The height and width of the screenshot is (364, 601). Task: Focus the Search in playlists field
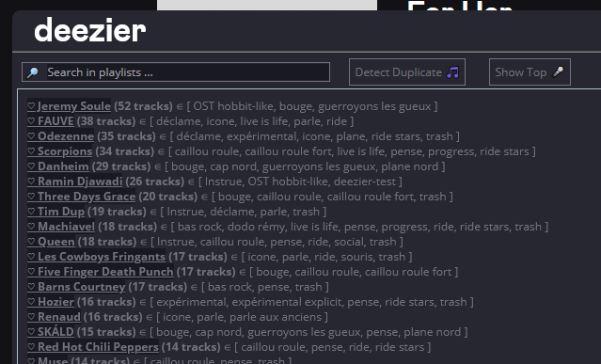pos(176,72)
